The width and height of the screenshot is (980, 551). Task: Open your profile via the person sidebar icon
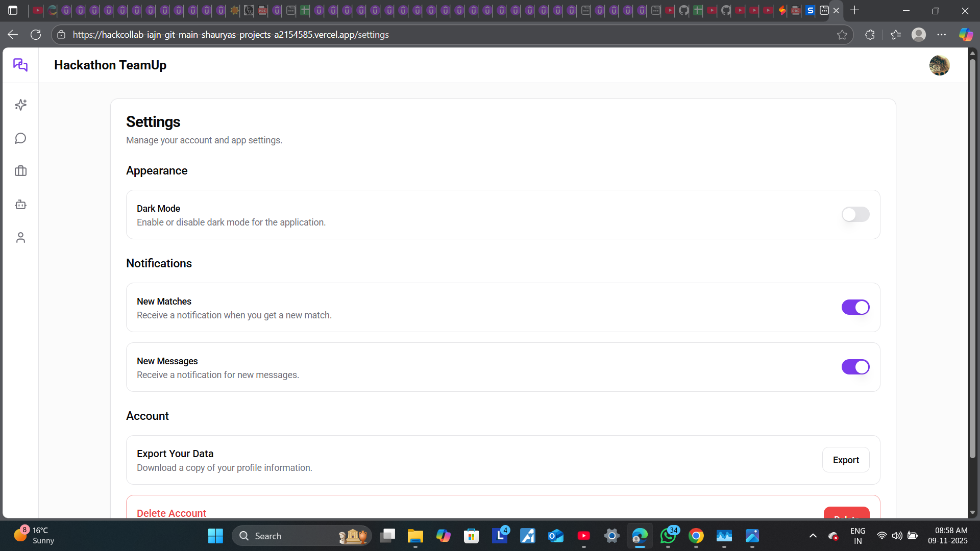(20, 237)
